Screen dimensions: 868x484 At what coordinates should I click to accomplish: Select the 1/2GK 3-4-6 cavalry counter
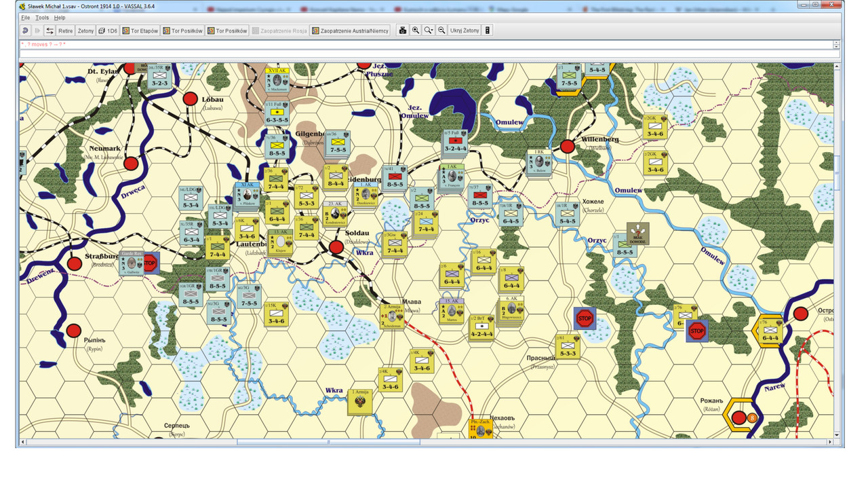pyautogui.click(x=655, y=126)
